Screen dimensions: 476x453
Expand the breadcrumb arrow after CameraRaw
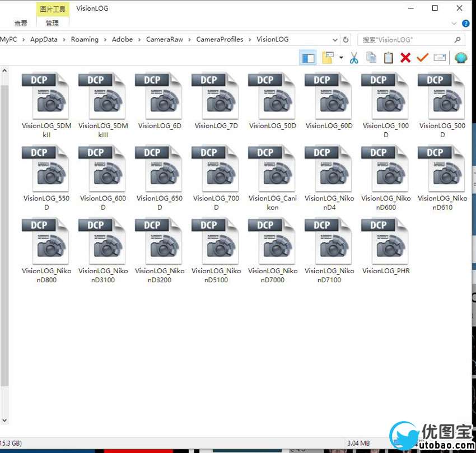[189, 40]
